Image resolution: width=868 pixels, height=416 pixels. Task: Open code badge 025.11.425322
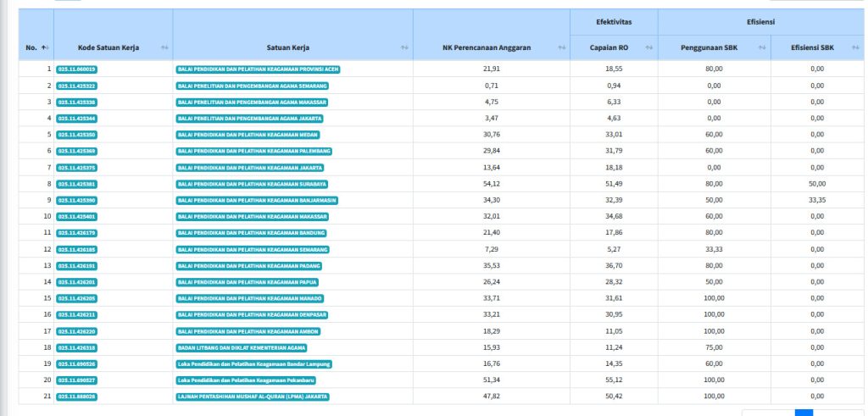click(77, 86)
